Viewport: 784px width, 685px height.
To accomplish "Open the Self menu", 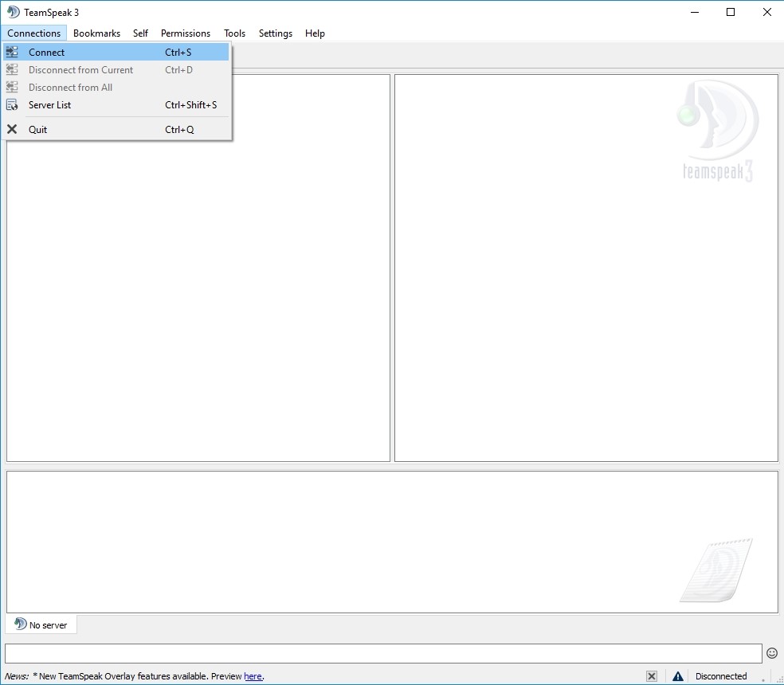I will tap(140, 33).
